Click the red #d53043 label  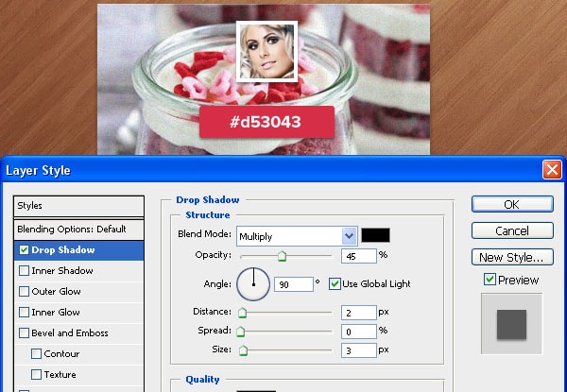click(266, 122)
